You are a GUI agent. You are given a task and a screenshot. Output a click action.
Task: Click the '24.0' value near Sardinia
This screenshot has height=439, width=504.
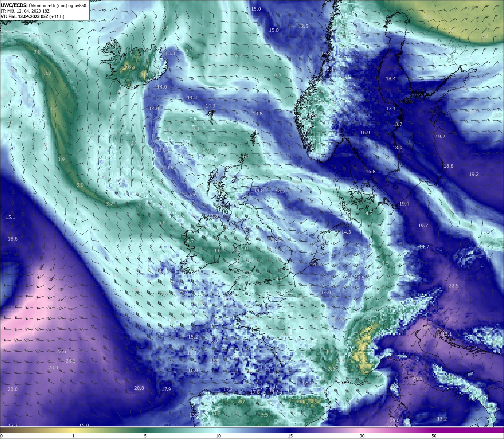pos(395,420)
